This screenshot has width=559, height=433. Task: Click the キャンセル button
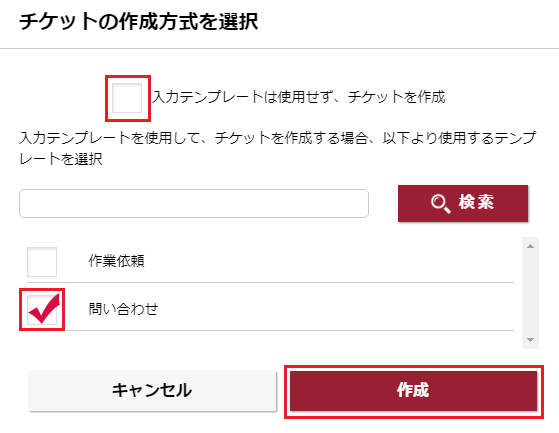click(x=152, y=391)
